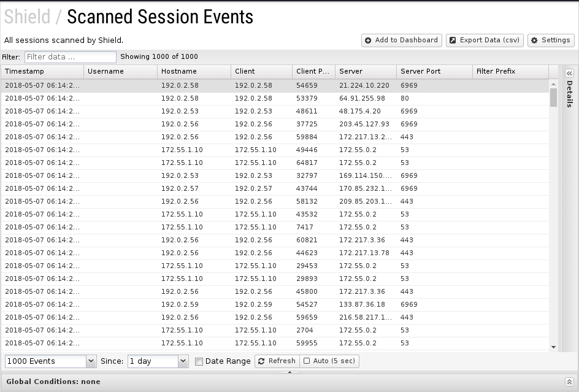Image resolution: width=579 pixels, height=392 pixels.
Task: Toggle Auto (5 sec) refresh
Action: [329, 361]
